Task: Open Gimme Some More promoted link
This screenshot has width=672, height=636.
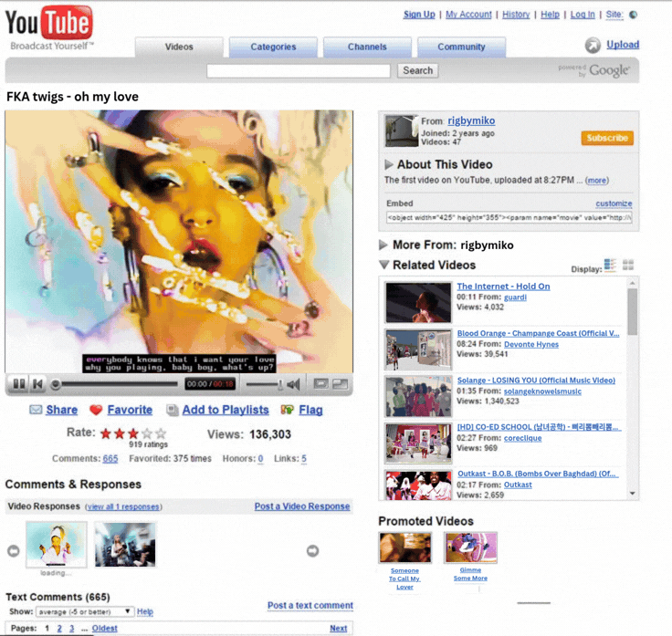Action: point(470,574)
